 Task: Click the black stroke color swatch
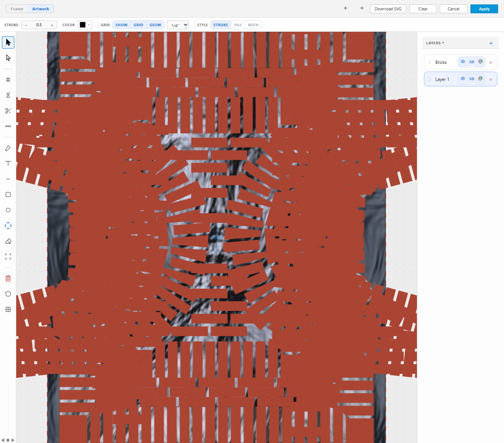83,25
